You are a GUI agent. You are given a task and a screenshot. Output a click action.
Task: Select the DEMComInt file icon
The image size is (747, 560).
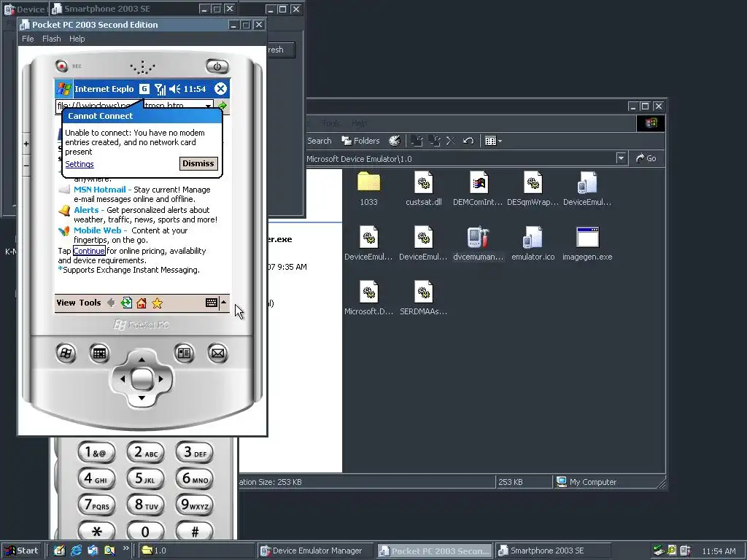tap(479, 189)
